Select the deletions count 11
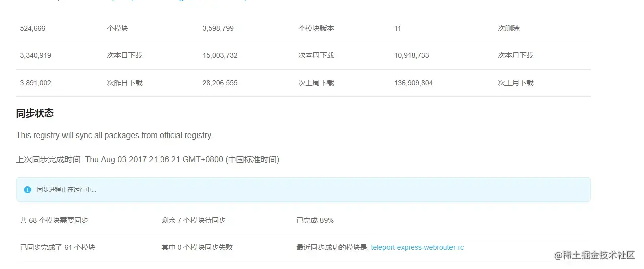 [398, 28]
